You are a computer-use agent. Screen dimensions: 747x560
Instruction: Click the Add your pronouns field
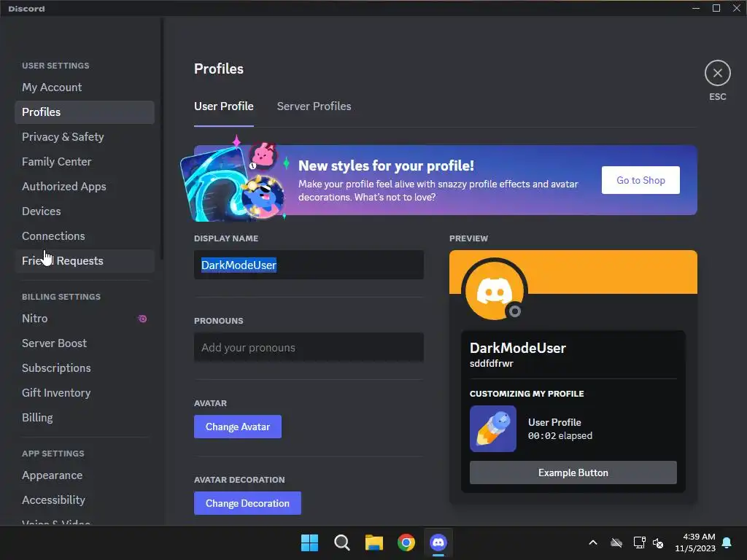(x=309, y=347)
